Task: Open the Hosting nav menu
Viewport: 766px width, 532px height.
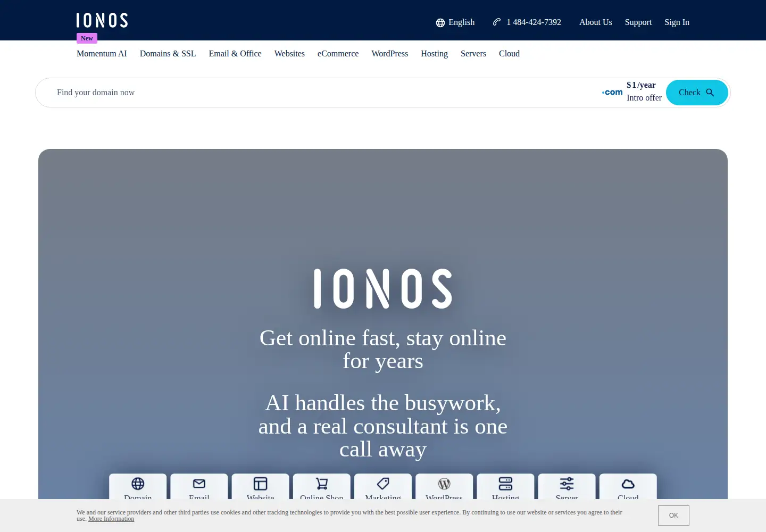Action: (x=434, y=54)
